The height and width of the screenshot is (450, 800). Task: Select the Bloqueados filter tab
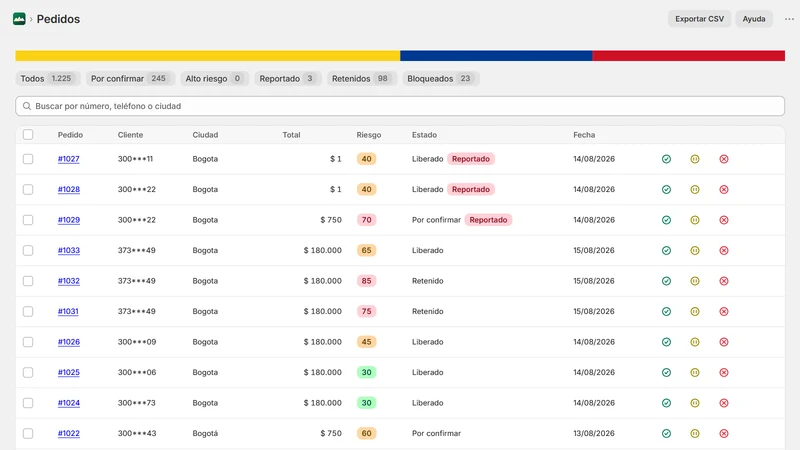[441, 79]
